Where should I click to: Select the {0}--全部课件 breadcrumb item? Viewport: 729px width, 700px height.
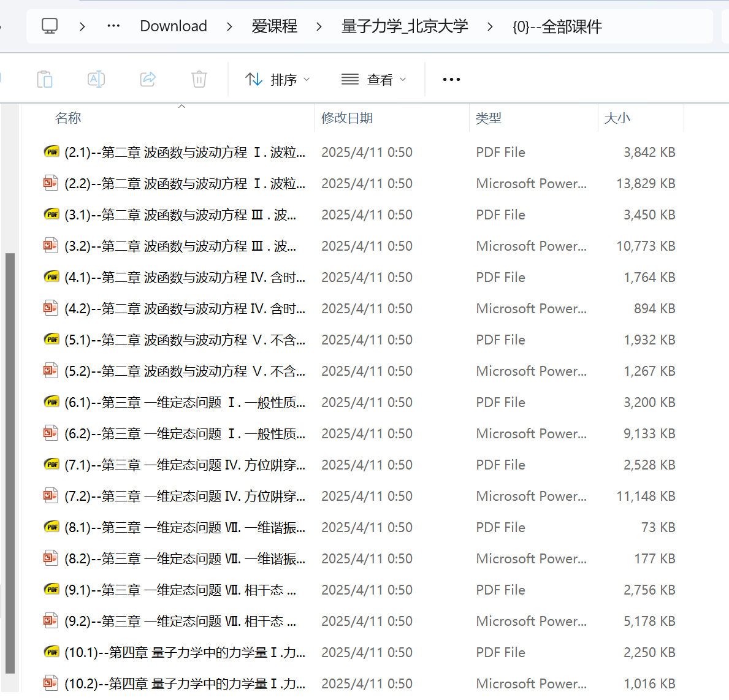click(557, 26)
